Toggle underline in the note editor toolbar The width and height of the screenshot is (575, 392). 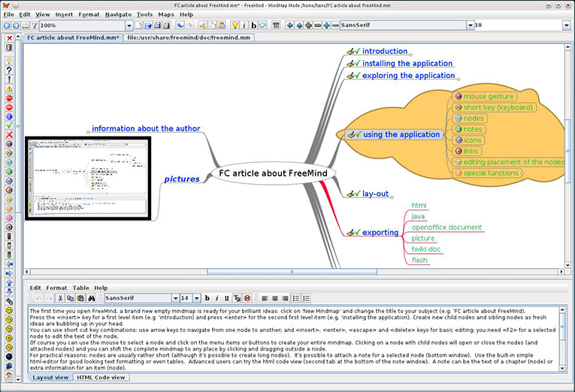click(227, 298)
